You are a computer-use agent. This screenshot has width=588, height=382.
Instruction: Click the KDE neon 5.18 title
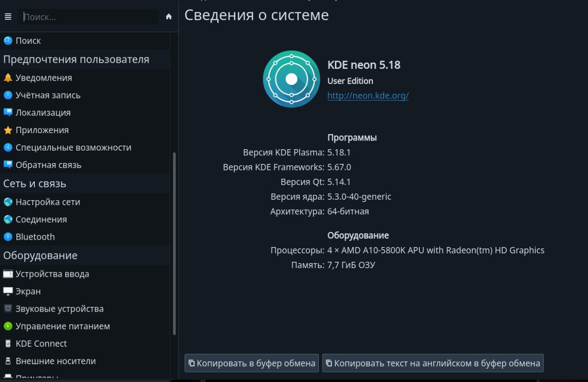click(x=364, y=65)
